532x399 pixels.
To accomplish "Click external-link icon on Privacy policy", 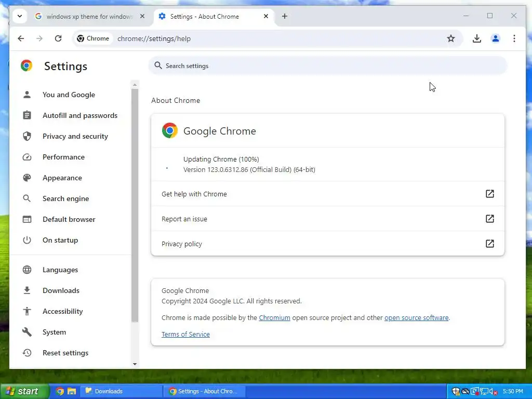I will click(489, 244).
